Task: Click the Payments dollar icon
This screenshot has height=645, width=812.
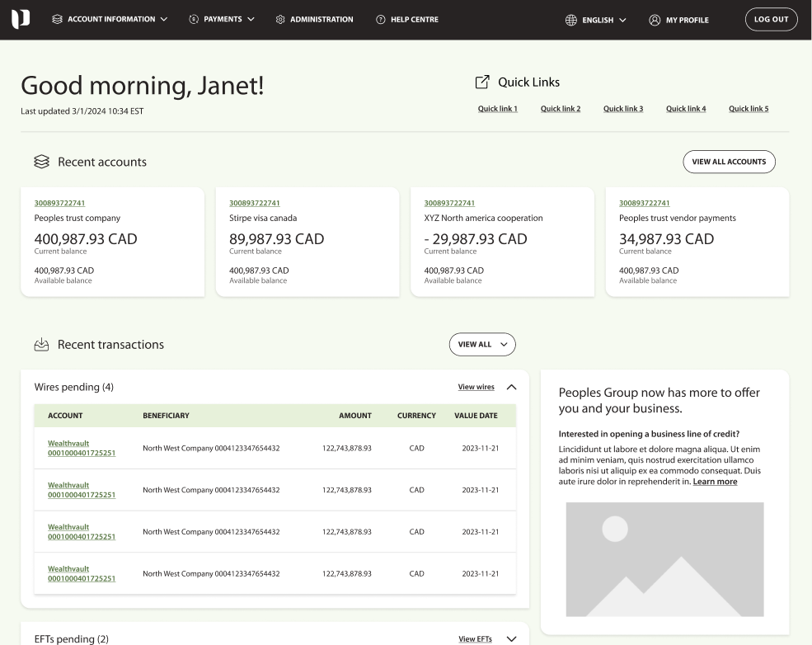Action: pyautogui.click(x=194, y=20)
